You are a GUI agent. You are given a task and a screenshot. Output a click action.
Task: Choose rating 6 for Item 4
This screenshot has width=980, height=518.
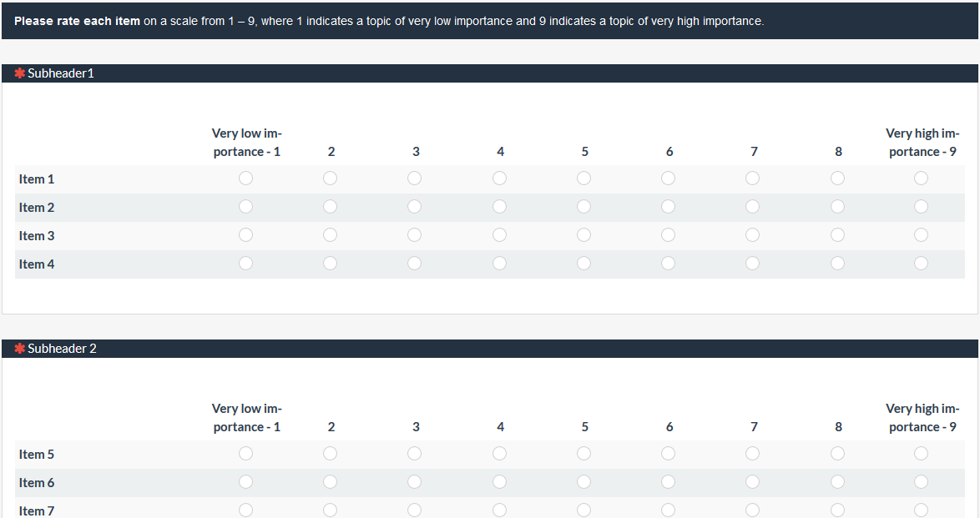(668, 264)
